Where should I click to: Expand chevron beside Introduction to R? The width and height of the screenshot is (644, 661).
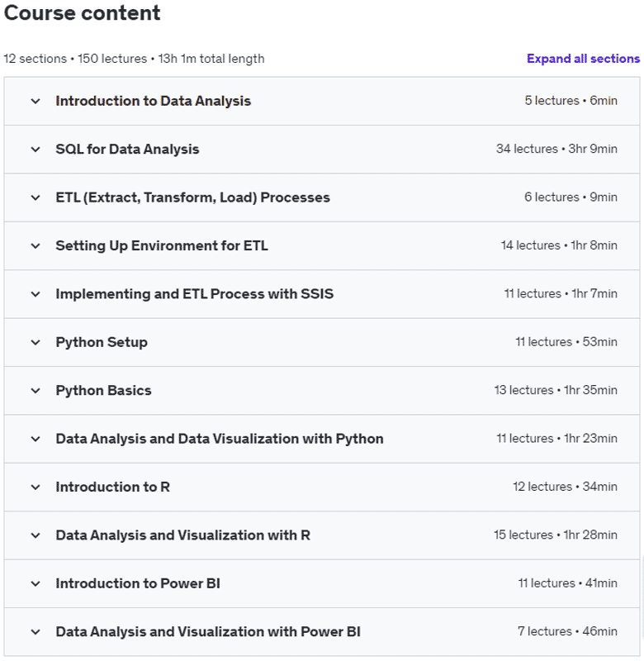pyautogui.click(x=36, y=487)
